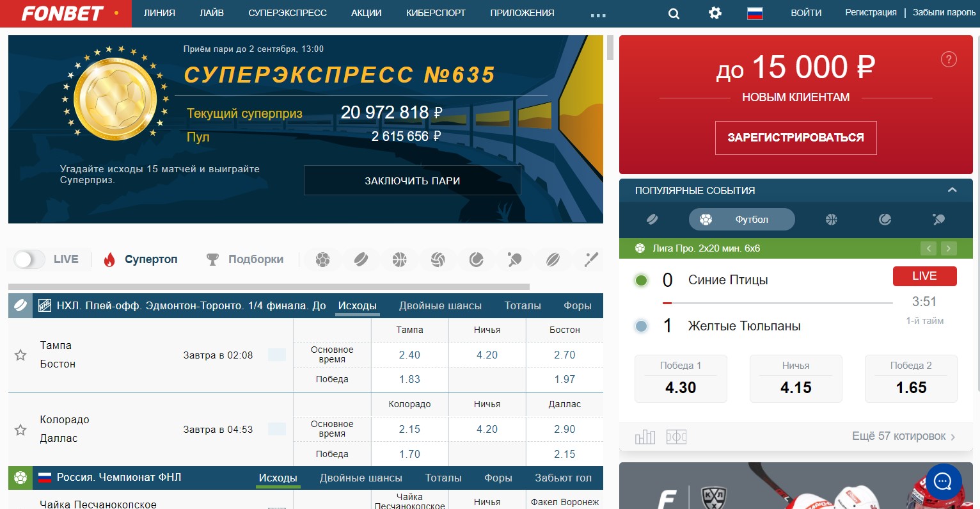Filter main list by hockey puck icon

[x=361, y=259]
